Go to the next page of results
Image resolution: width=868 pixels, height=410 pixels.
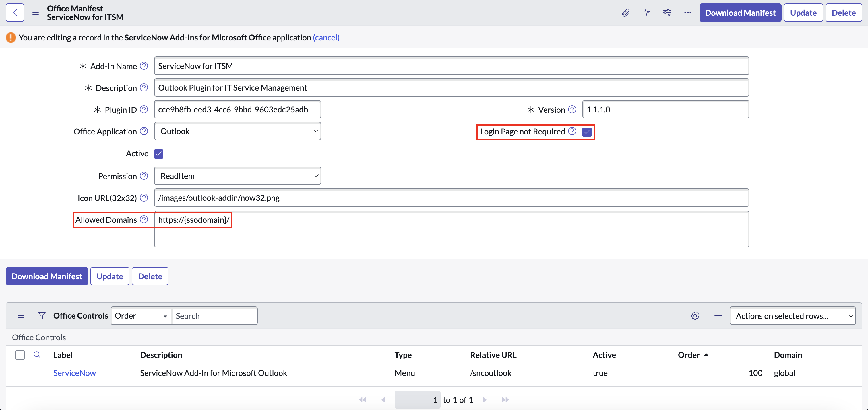pyautogui.click(x=485, y=400)
